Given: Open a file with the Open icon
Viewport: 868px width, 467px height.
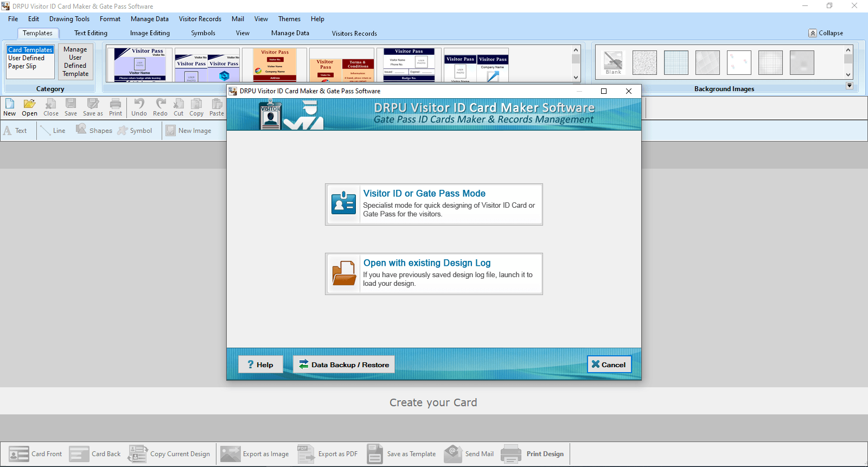Looking at the screenshot, I should tap(29, 107).
